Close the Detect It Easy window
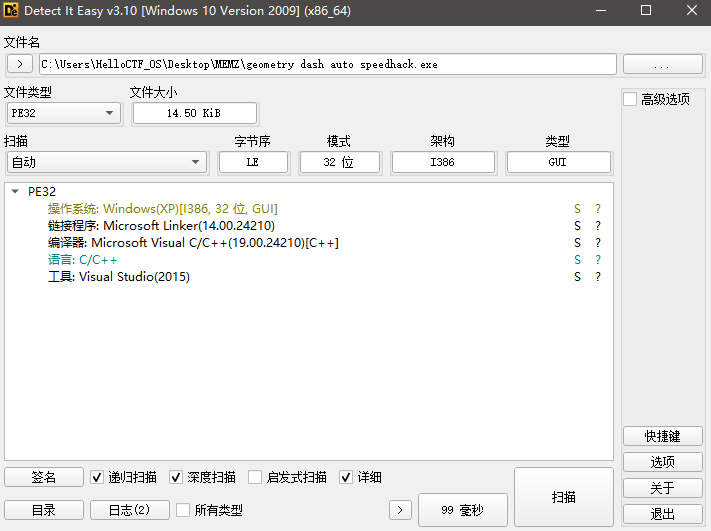 [x=692, y=10]
